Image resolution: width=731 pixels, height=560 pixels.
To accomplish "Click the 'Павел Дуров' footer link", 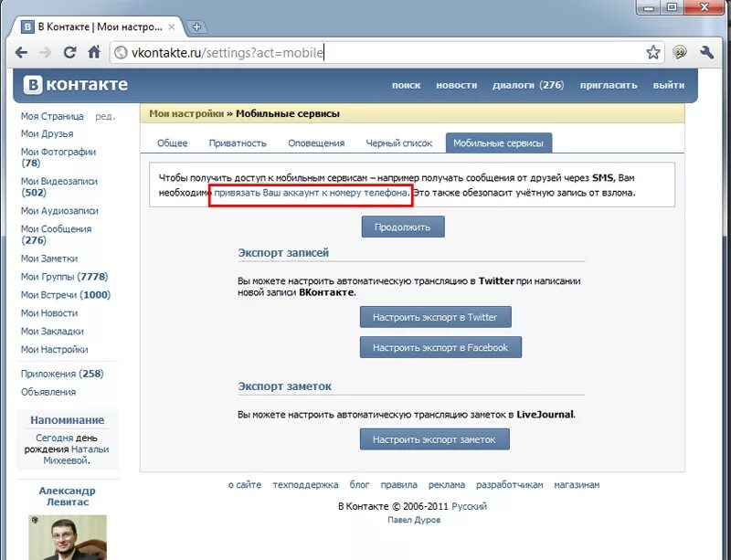I will pyautogui.click(x=414, y=520).
